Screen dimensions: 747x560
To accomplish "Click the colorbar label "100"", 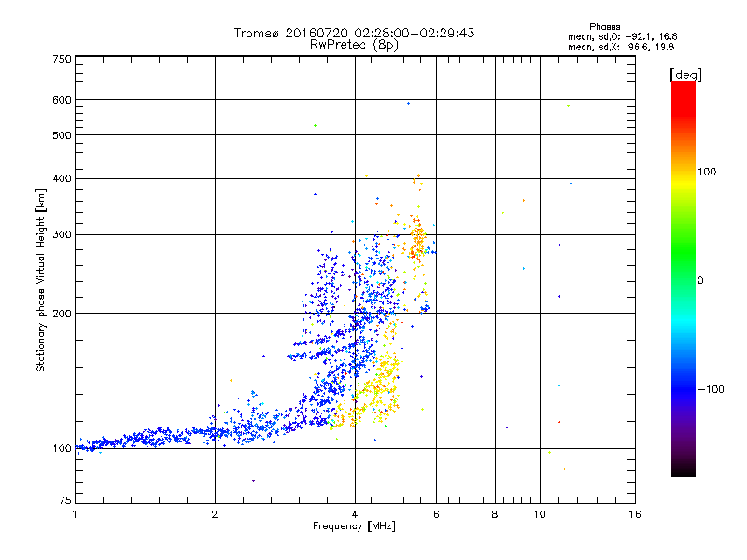I will click(707, 172).
